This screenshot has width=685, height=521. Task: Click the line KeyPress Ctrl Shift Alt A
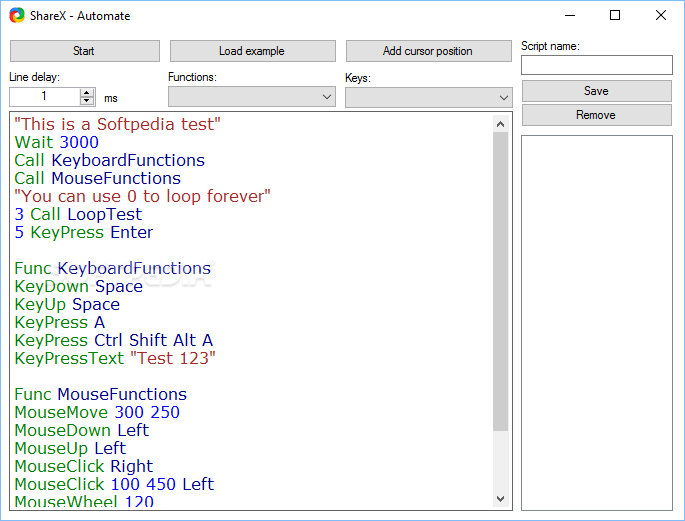(114, 340)
